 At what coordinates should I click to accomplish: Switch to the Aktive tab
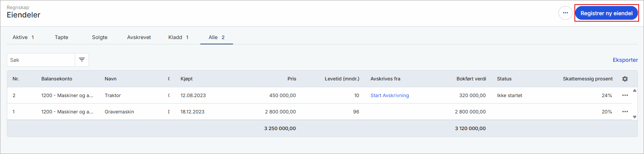click(23, 37)
